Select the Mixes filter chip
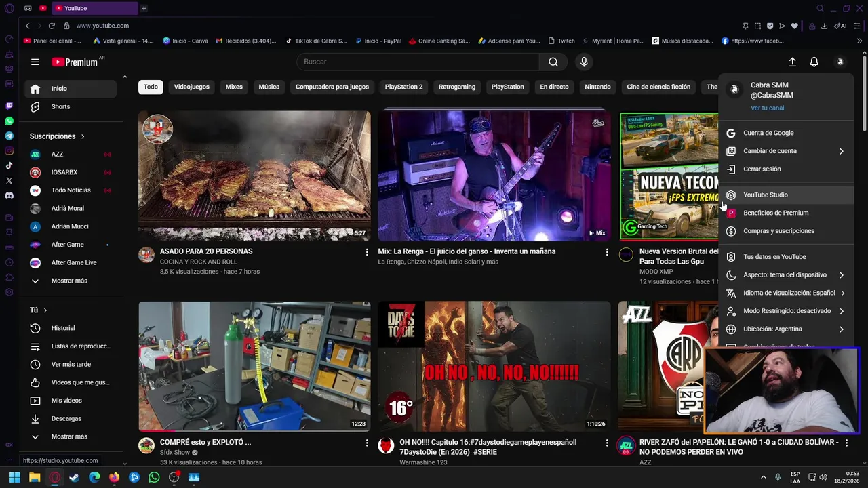Screen dimensions: 868x488 234,87
